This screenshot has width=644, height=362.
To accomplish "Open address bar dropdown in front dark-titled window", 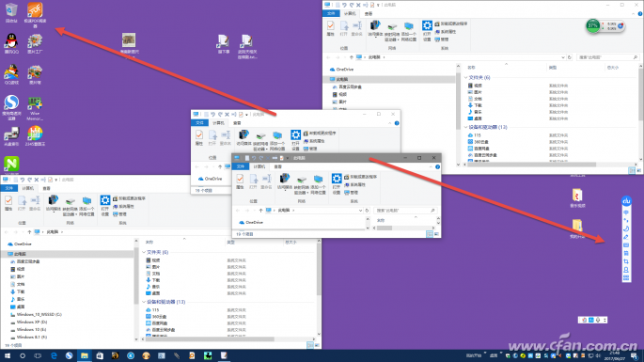I will (x=360, y=211).
